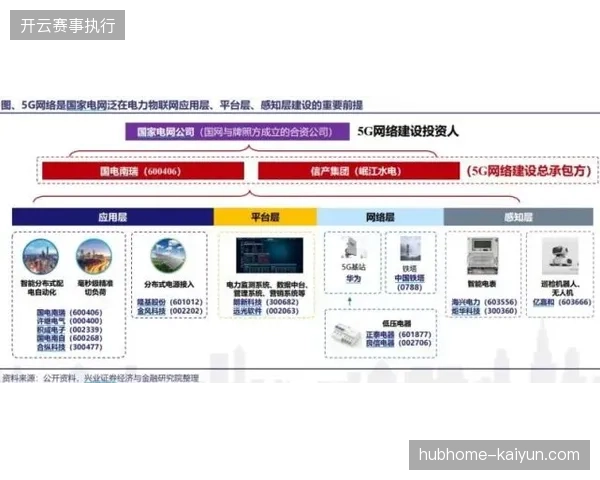
Task: Click the 低压电器 circuit breaker image
Action: click(x=346, y=335)
